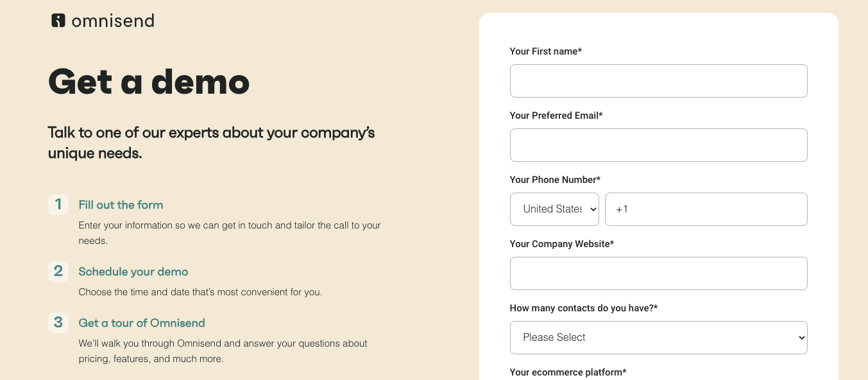Viewport: 868px width, 380px height.
Task: Click the Omnisend logo icon
Action: pyautogui.click(x=58, y=21)
